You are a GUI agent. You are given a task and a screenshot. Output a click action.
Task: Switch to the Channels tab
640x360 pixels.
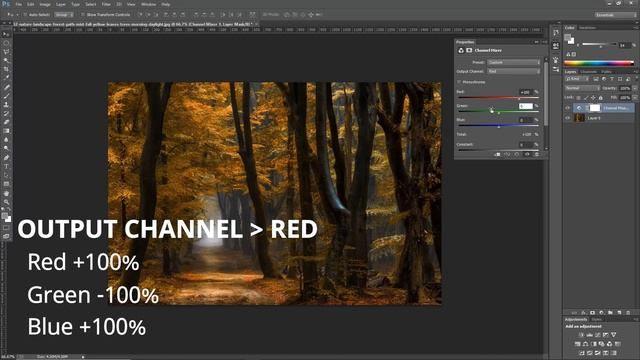click(588, 72)
